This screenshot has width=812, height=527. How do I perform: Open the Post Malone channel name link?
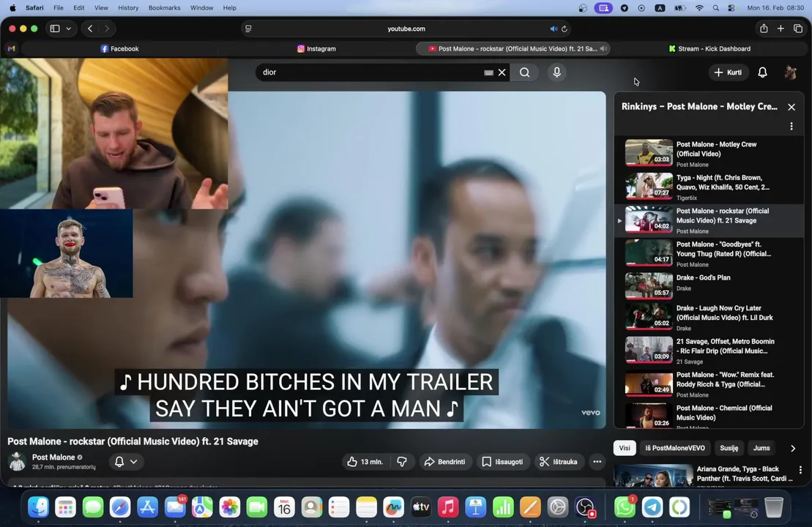53,457
